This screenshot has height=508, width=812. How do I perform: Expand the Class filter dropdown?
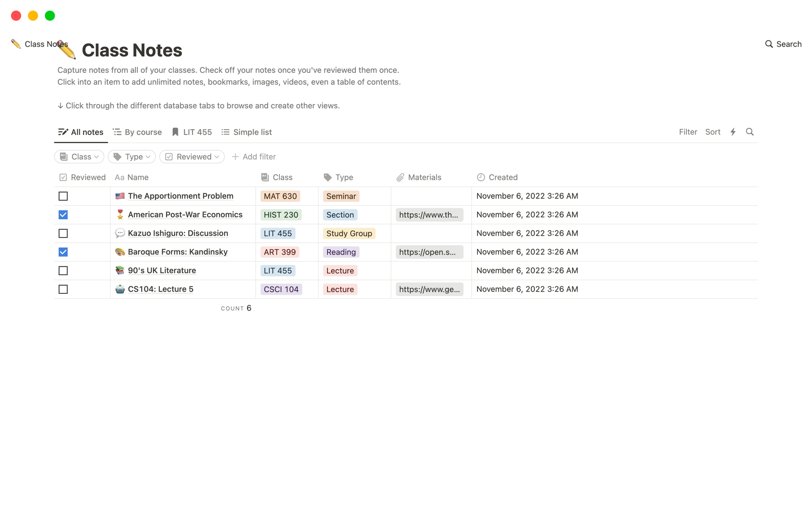pyautogui.click(x=79, y=157)
